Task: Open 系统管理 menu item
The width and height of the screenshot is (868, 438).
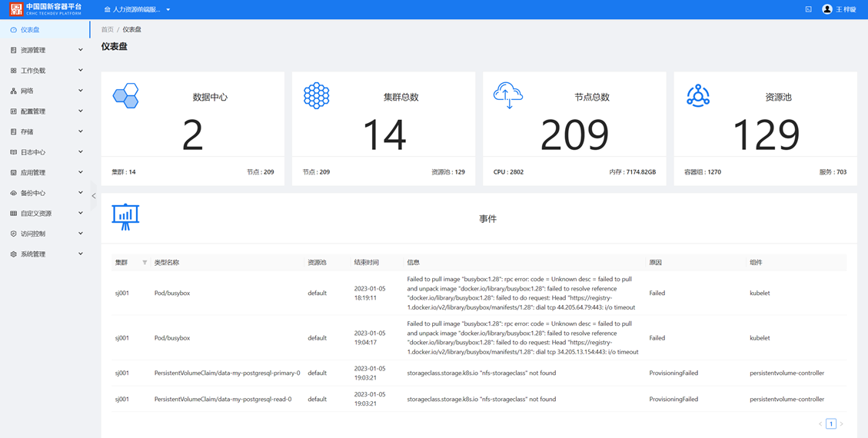Action: (x=46, y=254)
